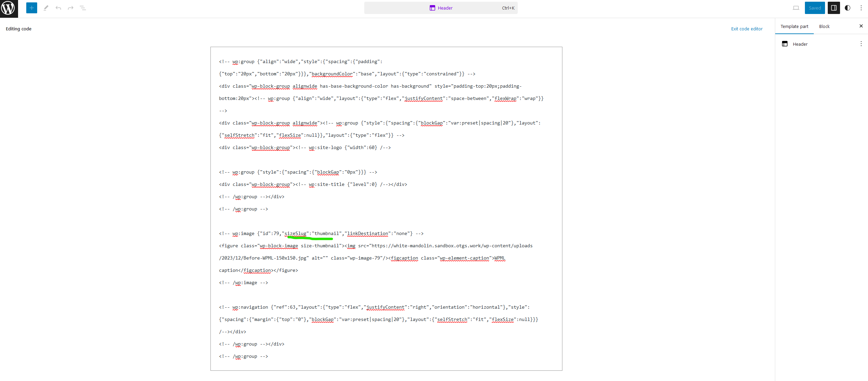Open the Header command palette bar
The image size is (868, 381).
441,8
